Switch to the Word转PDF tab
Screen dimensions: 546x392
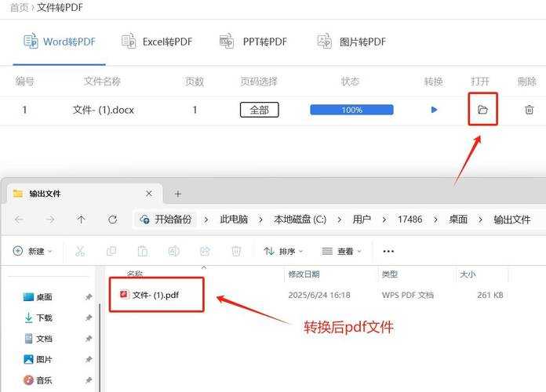coord(59,42)
